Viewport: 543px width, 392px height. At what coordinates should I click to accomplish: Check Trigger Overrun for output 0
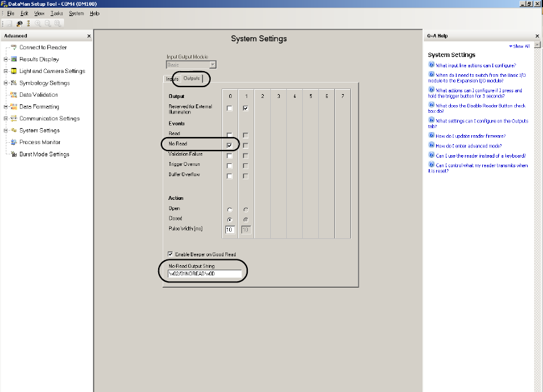[x=229, y=166]
